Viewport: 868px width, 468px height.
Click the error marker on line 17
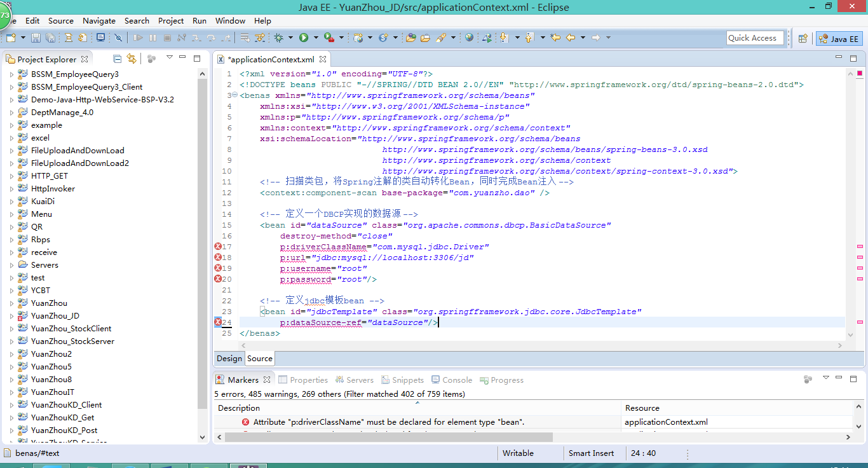[218, 246]
